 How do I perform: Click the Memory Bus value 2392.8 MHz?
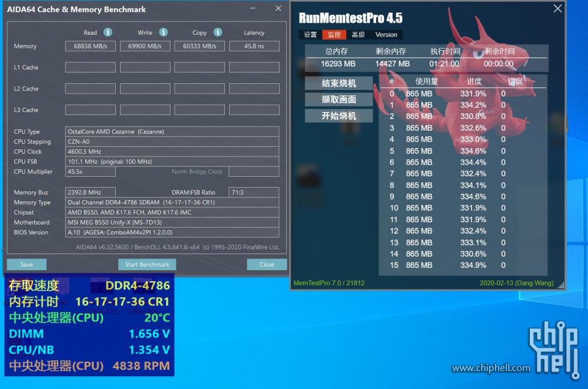[x=91, y=192]
